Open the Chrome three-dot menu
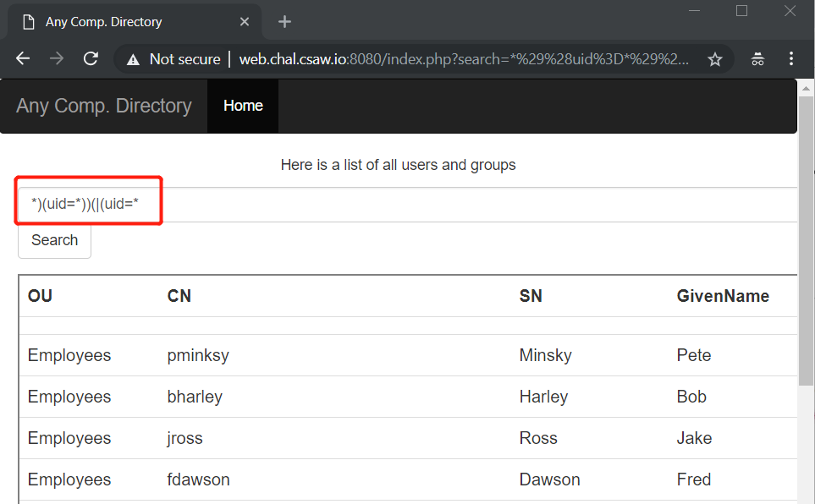Viewport: 815px width, 504px height. tap(791, 58)
